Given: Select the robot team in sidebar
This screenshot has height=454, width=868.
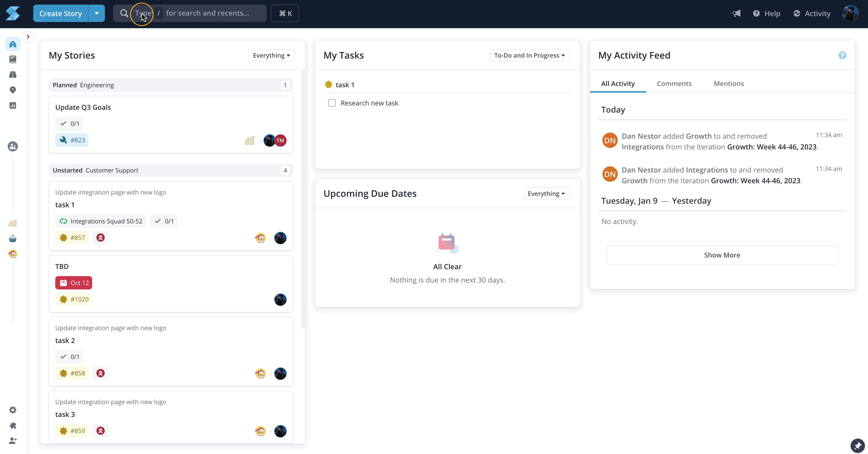Looking at the screenshot, I should (x=13, y=239).
